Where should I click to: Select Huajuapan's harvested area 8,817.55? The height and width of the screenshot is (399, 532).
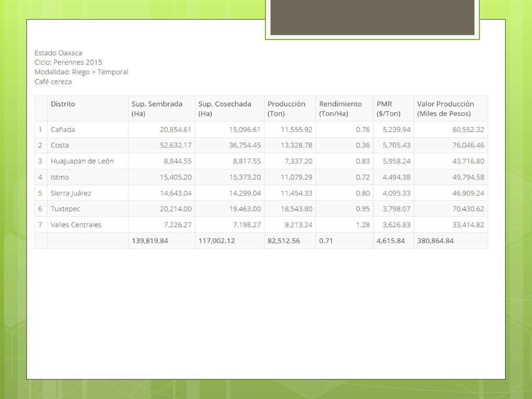pos(247,161)
